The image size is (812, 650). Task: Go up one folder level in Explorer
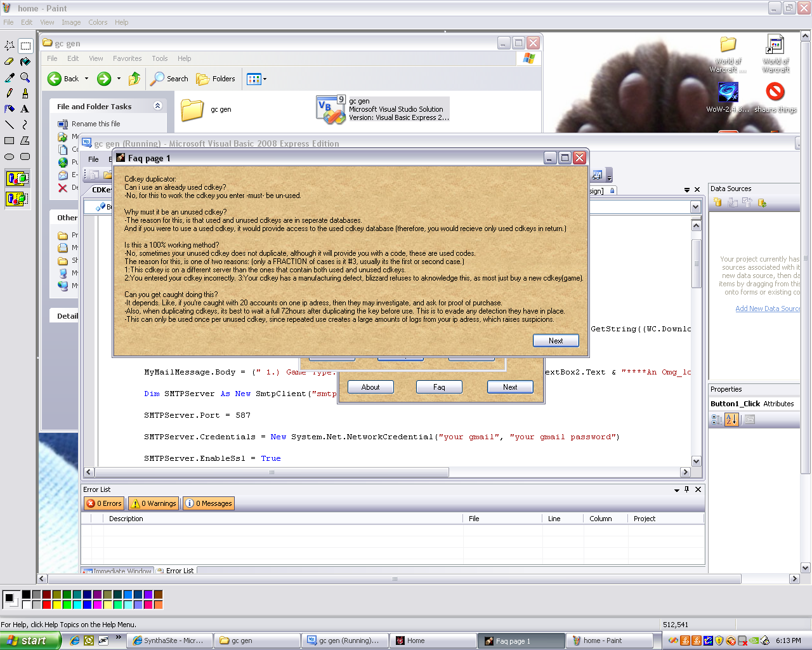pos(134,79)
